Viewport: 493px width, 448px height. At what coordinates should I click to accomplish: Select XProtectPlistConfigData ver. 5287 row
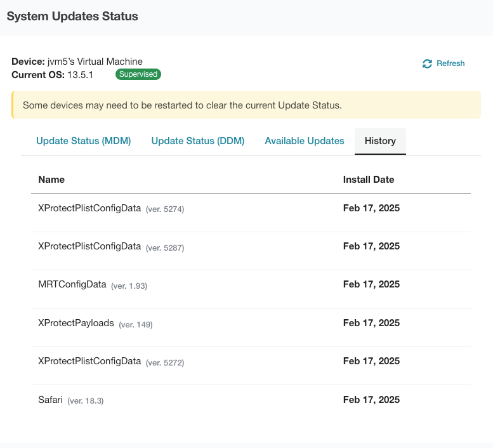click(x=251, y=251)
